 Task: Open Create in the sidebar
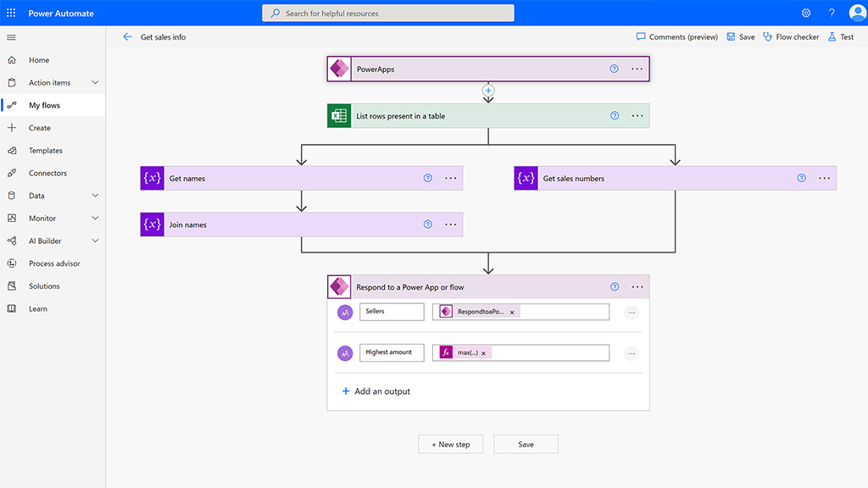click(53, 128)
